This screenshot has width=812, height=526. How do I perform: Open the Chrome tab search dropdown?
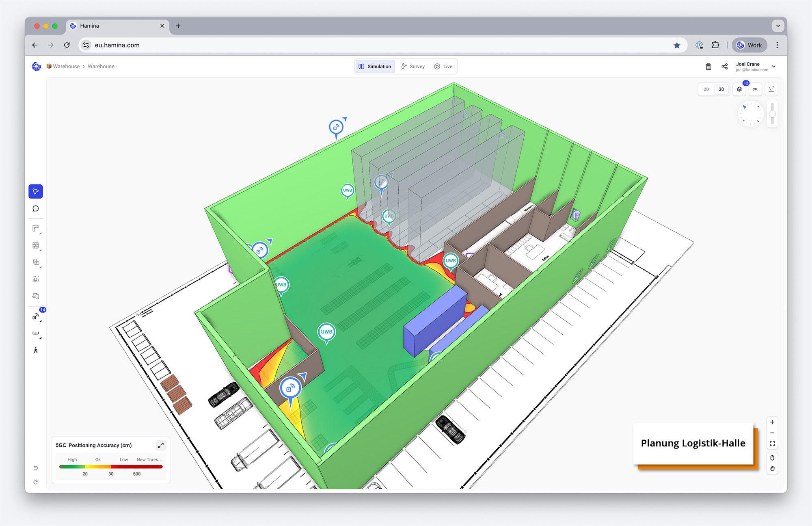click(x=778, y=26)
